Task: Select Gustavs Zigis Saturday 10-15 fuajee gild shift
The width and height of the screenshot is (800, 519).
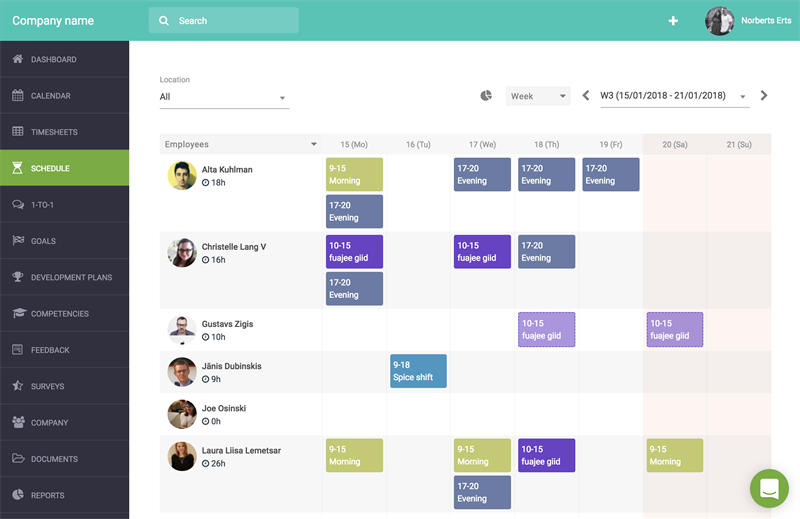Action: click(x=674, y=330)
